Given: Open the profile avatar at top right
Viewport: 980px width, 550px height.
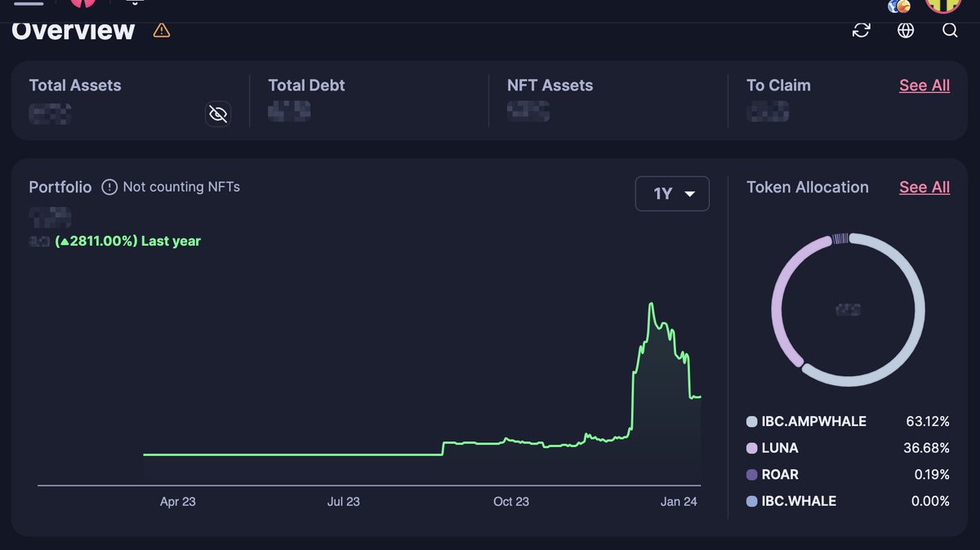Looking at the screenshot, I should tap(942, 3).
